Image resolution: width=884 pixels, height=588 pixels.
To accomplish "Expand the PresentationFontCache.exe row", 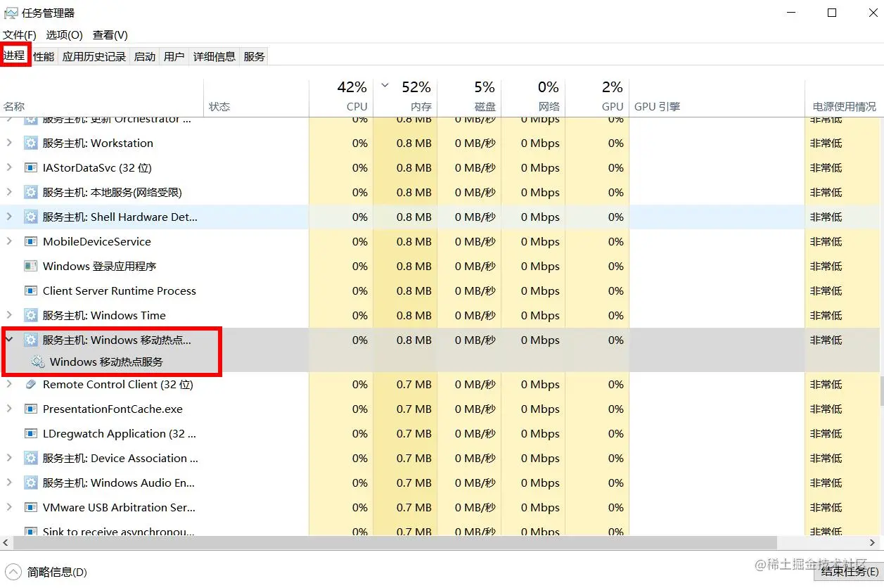I will 9,409.
